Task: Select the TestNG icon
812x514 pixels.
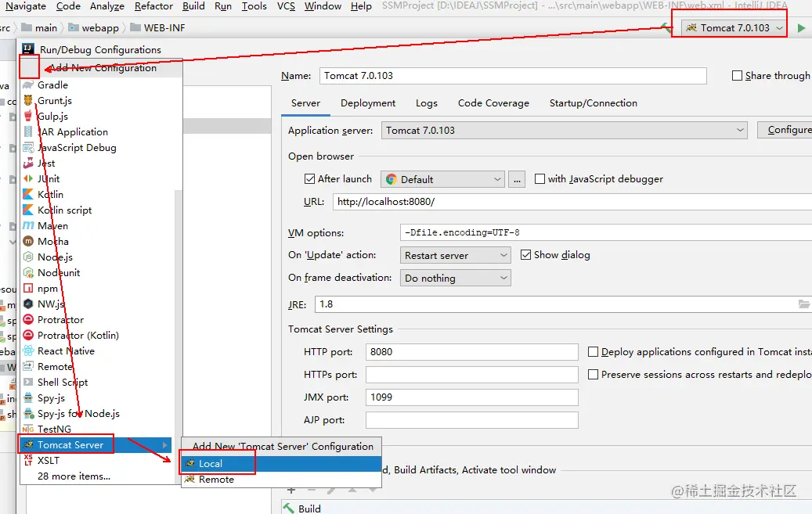Action: [28, 429]
